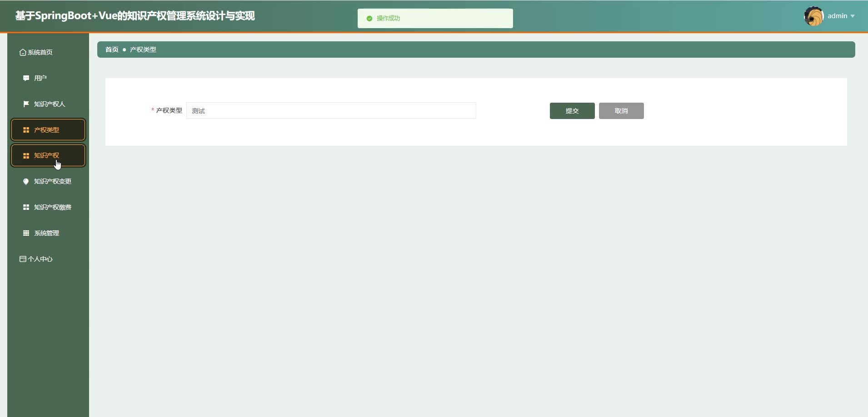Open the 用户 sidebar menu
Viewport: 868px width, 417px height.
[x=48, y=78]
